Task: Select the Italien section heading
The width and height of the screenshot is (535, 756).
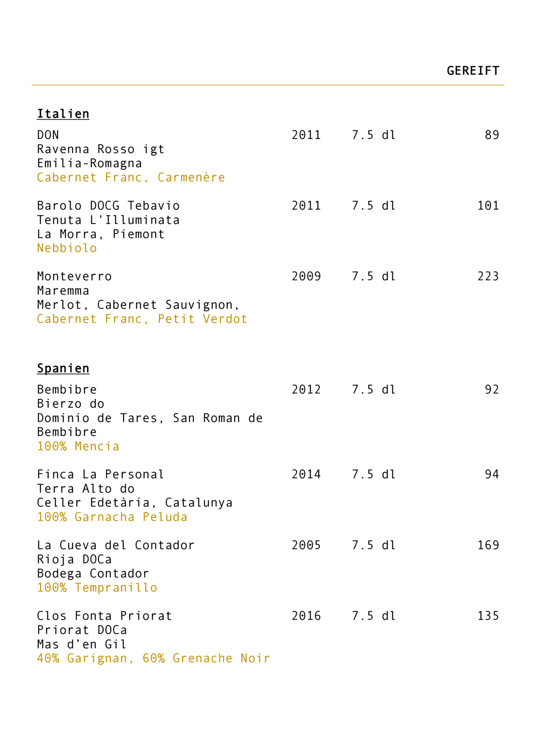Action: [x=63, y=114]
